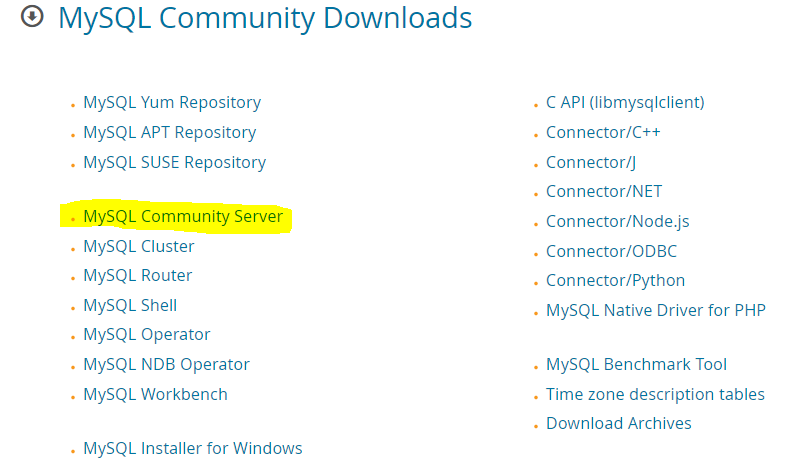The height and width of the screenshot is (472, 800).
Task: Open the MySQL Router link
Action: [138, 276]
